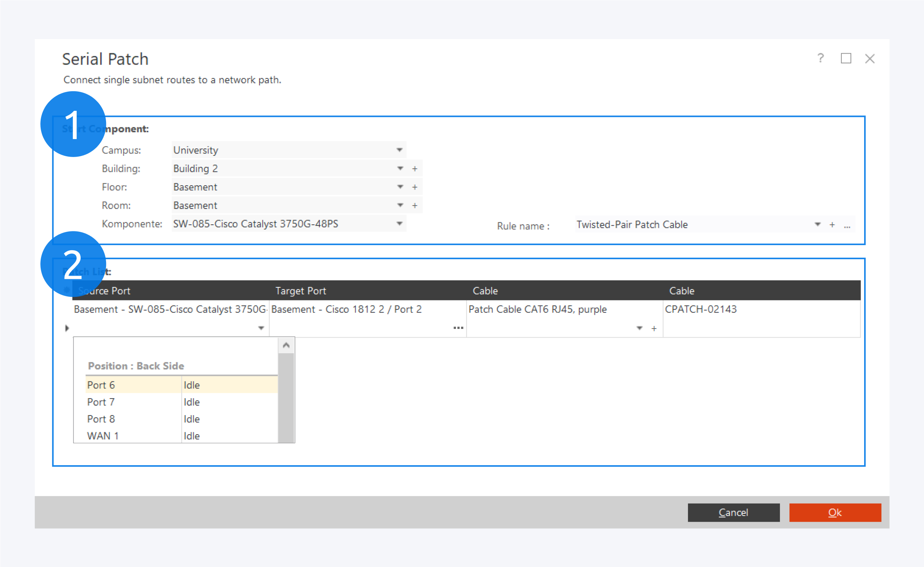Choose WAN 1 in port list

[103, 436]
